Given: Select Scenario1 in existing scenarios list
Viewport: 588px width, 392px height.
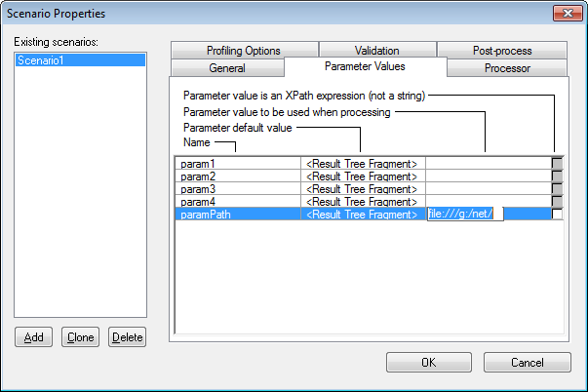Looking at the screenshot, I should [x=80, y=59].
